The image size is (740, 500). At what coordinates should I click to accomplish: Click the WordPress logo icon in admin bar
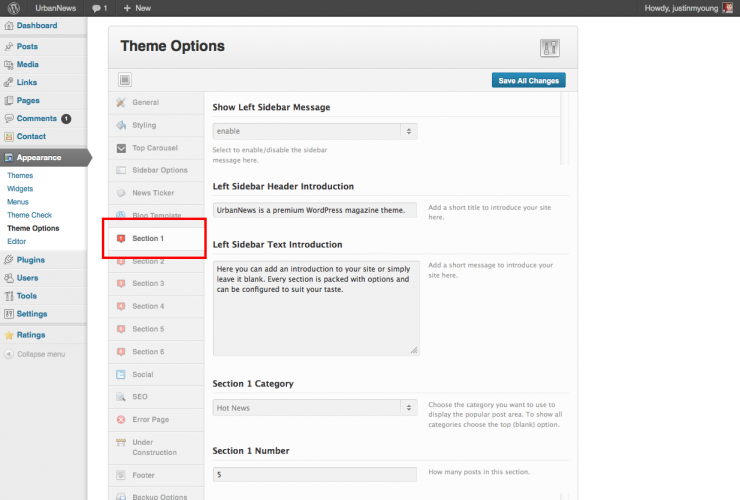11,8
